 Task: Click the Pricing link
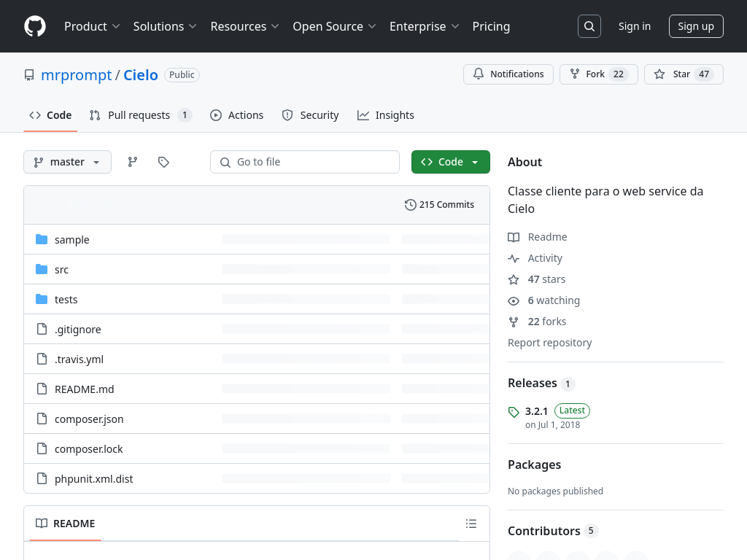(491, 26)
